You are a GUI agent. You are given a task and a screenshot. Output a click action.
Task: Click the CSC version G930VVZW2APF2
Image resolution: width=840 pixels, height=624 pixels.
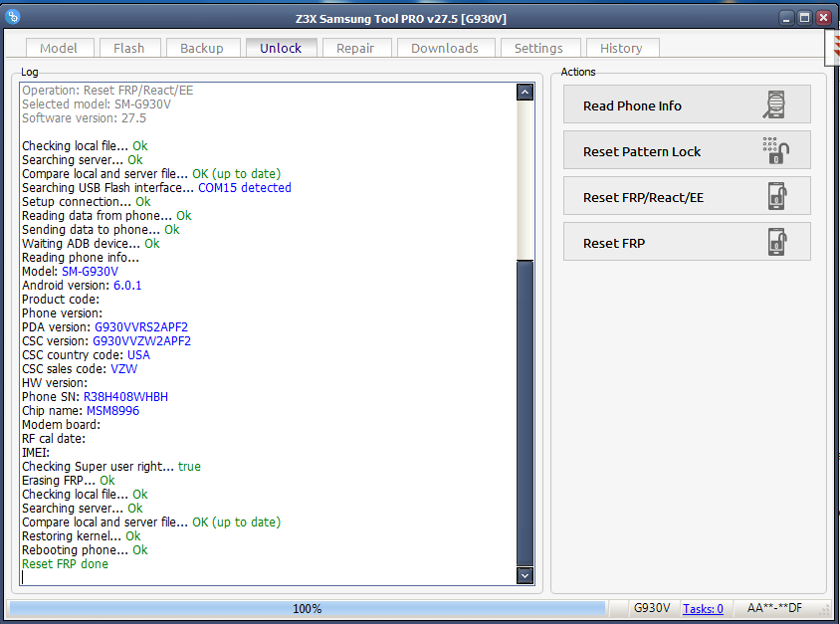point(142,341)
